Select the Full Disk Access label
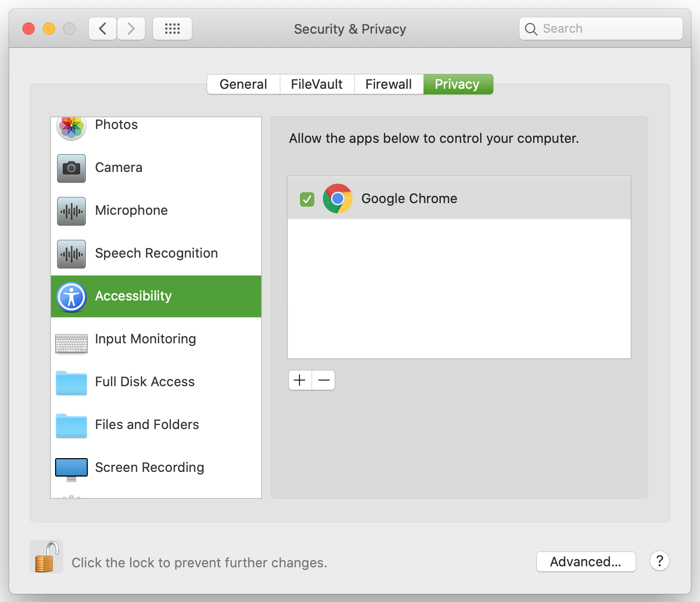This screenshot has height=602, width=700. (x=145, y=382)
